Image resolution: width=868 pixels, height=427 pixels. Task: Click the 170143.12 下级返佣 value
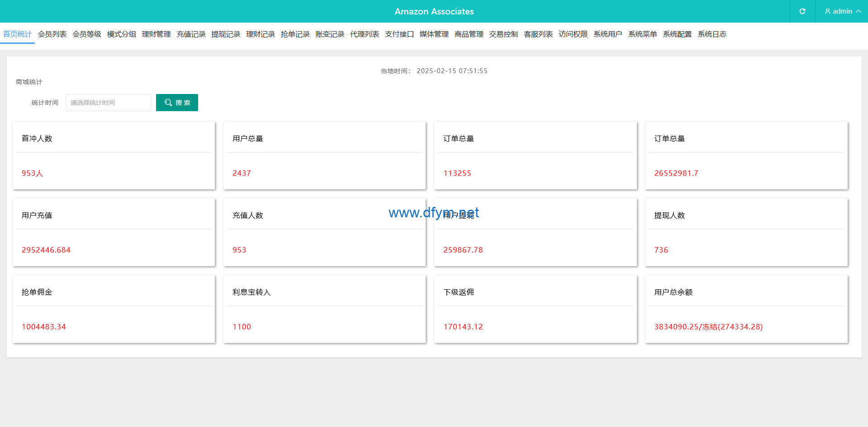point(463,327)
